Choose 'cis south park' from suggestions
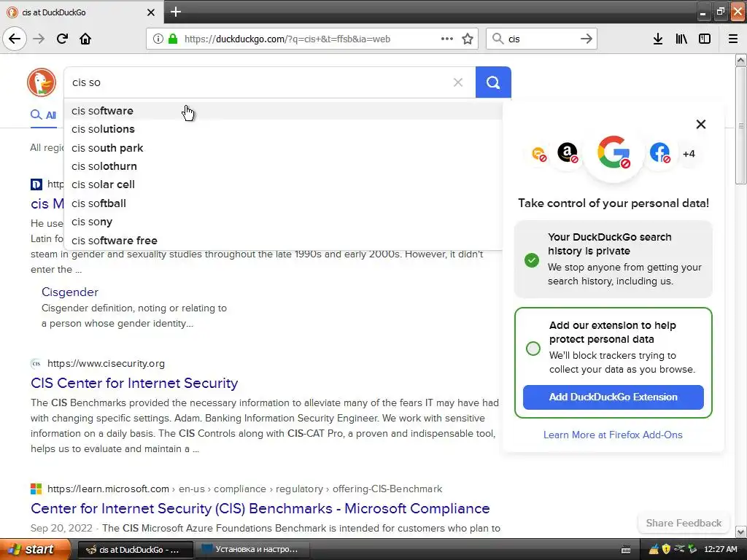Image resolution: width=747 pixels, height=560 pixels. point(107,148)
